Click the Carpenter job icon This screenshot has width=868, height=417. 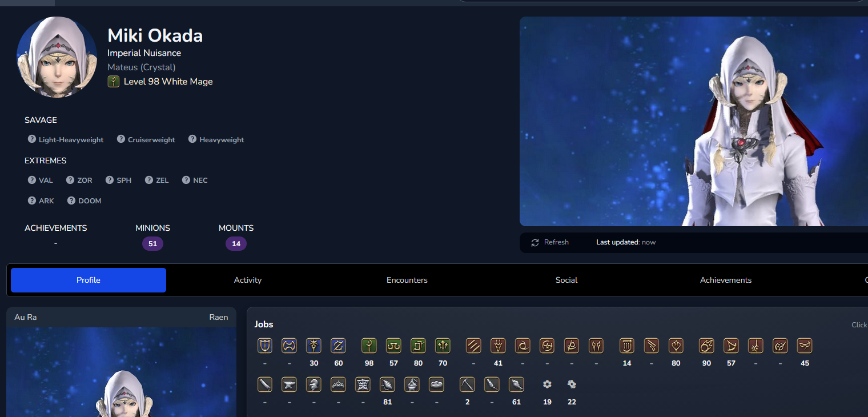[265, 384]
